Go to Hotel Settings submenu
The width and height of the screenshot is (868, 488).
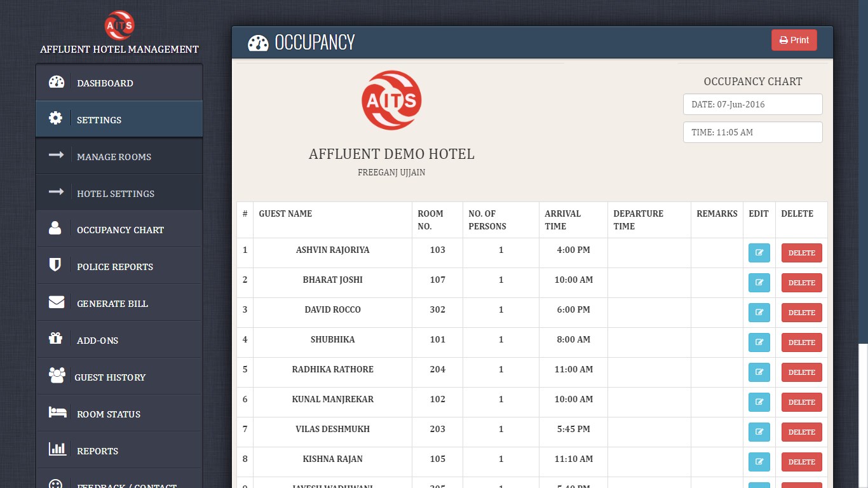tap(119, 193)
